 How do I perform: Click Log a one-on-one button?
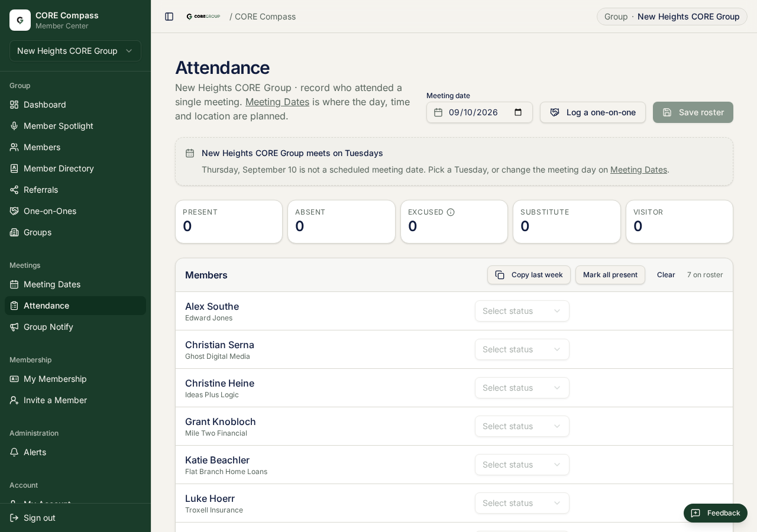point(593,112)
